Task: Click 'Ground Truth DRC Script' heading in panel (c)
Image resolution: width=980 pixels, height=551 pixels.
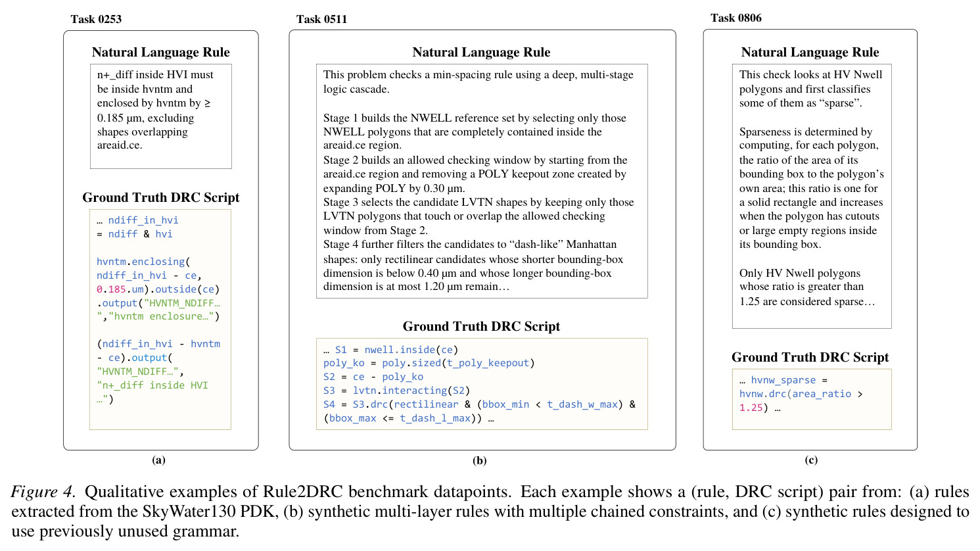Action: click(x=810, y=358)
